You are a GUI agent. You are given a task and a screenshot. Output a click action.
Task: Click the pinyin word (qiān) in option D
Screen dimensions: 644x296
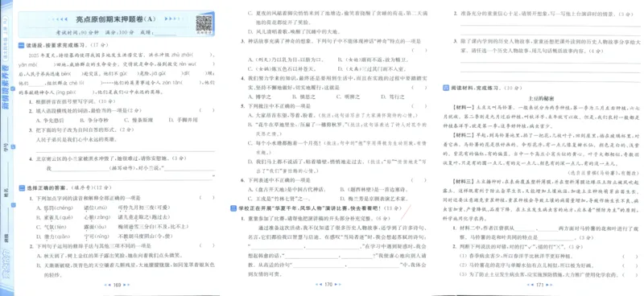[x=64, y=237]
